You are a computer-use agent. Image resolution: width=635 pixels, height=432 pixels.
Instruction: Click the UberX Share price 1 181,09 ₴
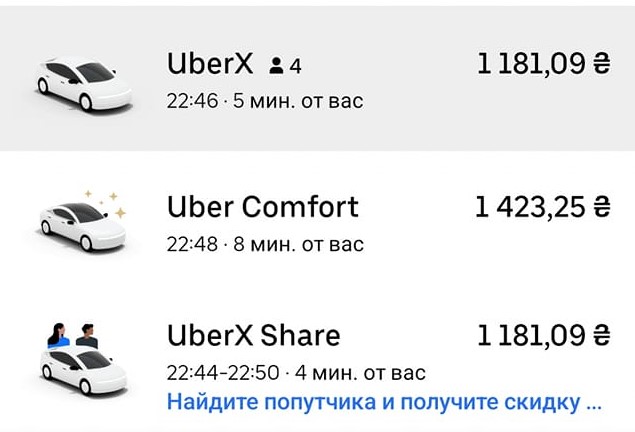pyautogui.click(x=543, y=335)
